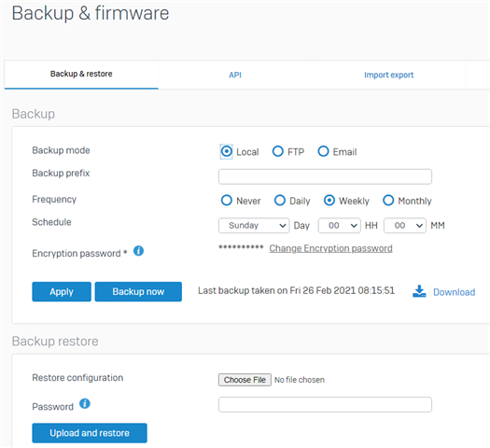Open the Sunday day dropdown
The height and width of the screenshot is (448, 490).
tap(254, 226)
